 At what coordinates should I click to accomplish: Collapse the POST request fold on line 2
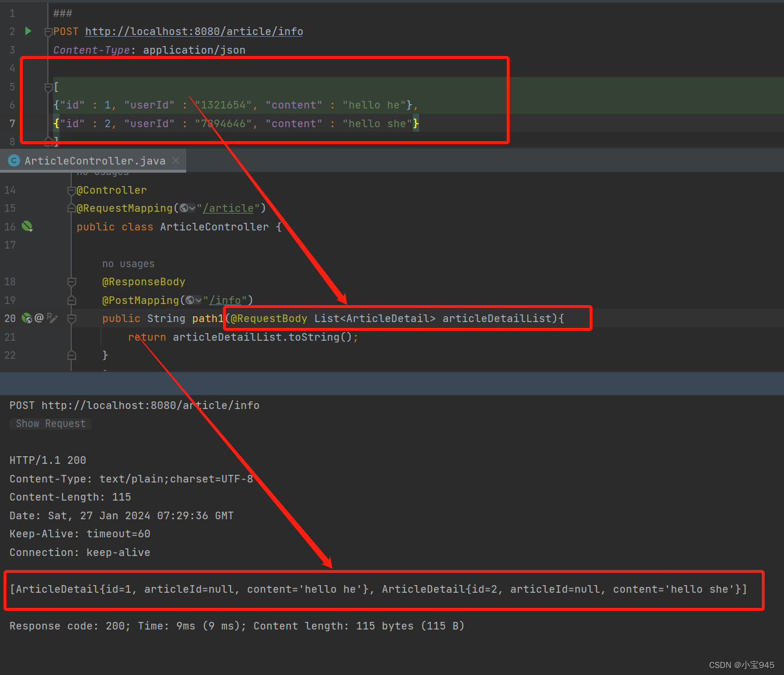[48, 32]
